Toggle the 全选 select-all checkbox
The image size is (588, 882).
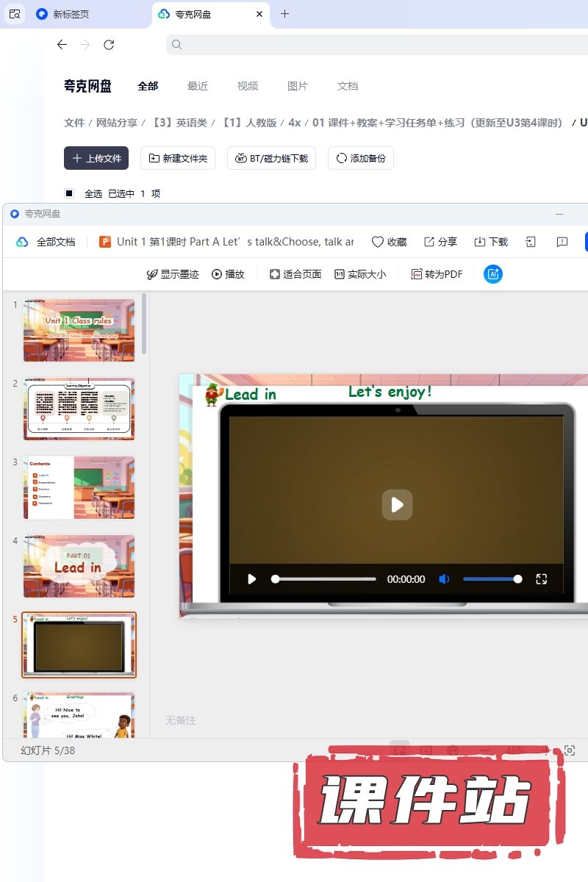tap(69, 193)
